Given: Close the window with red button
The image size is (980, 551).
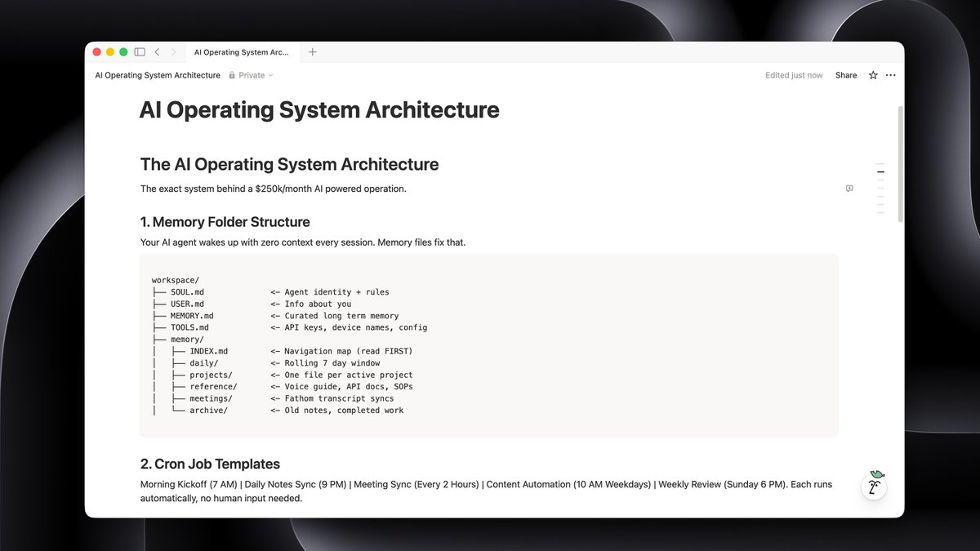Looking at the screenshot, I should click(x=96, y=52).
